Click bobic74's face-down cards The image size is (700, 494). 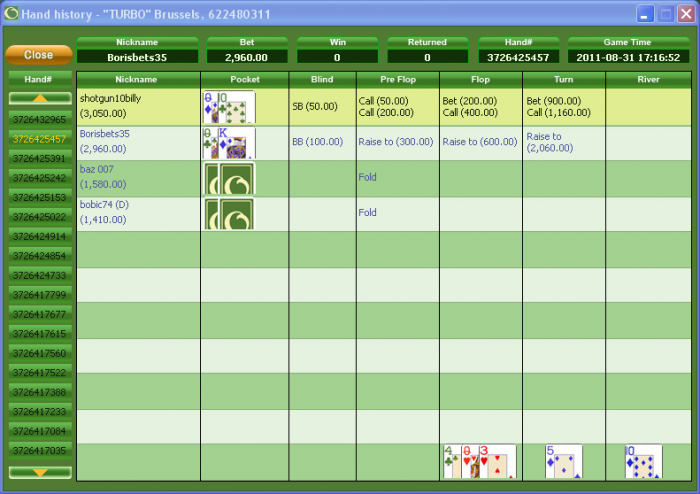(x=229, y=214)
